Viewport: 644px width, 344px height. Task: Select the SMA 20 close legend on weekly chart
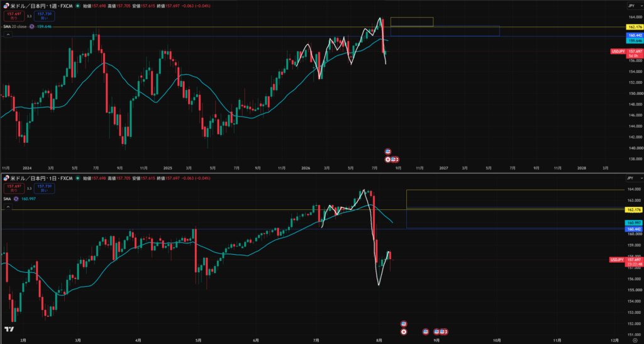(15, 26)
